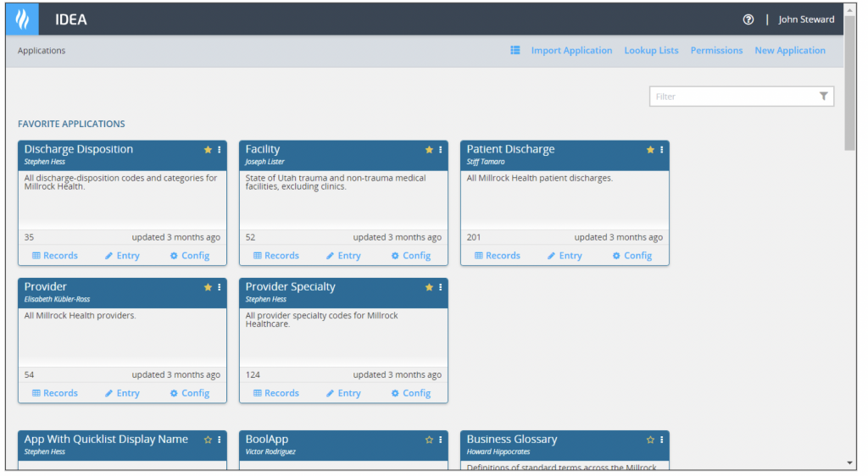
Task: Click the FAVORITE APPLICATIONS heading
Action: pos(71,124)
